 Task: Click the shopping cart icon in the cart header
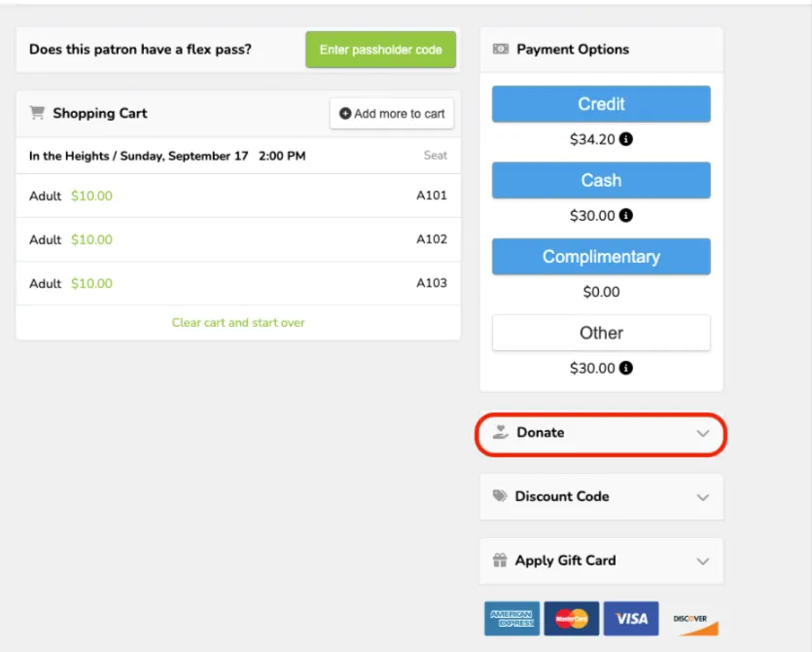37,113
